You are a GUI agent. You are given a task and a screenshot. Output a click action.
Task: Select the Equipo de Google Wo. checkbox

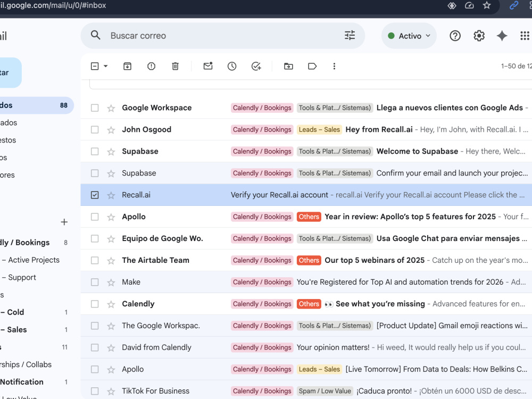click(95, 238)
